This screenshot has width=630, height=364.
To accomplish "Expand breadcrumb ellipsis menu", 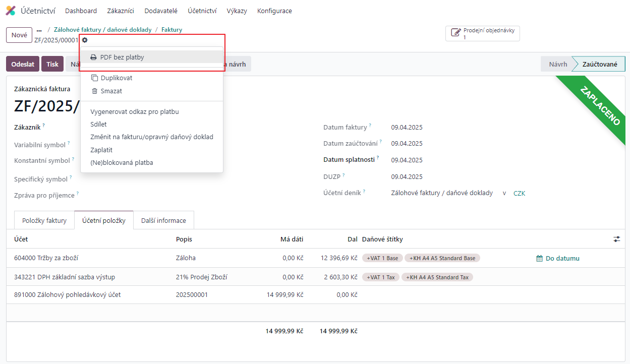I will [39, 30].
